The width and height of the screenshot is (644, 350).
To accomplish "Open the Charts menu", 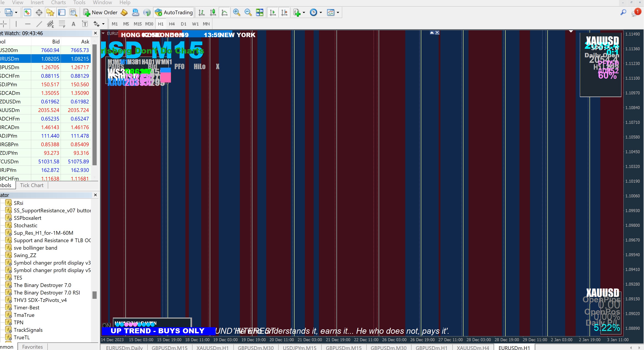I will (58, 2).
